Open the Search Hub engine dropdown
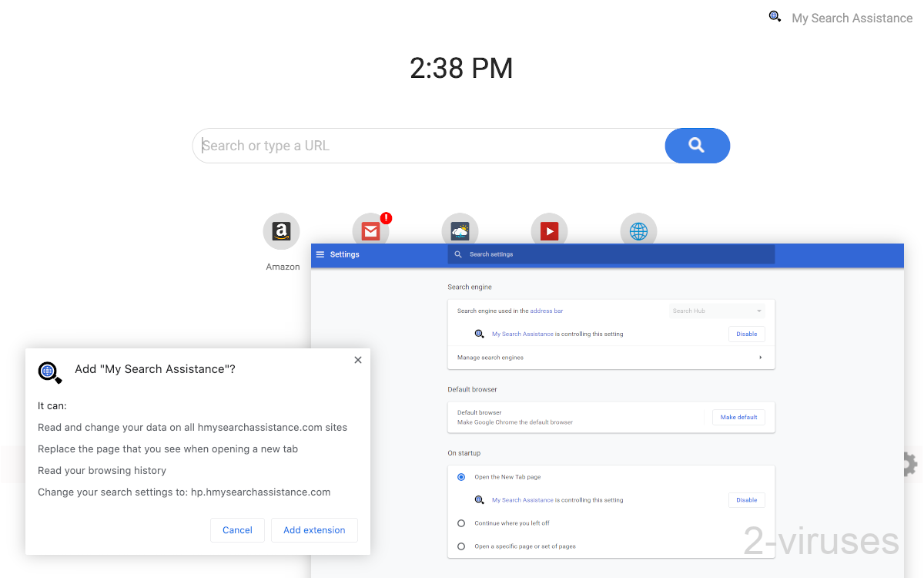This screenshot has width=924, height=578. pos(717,310)
